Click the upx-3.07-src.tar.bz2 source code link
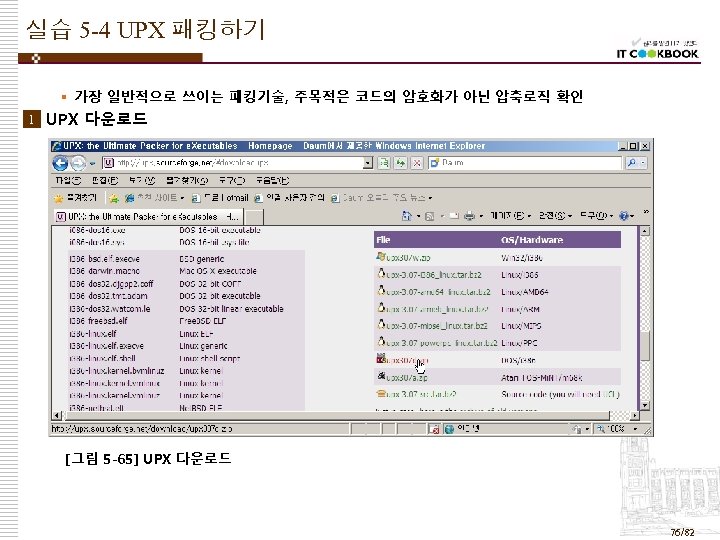 (x=421, y=394)
